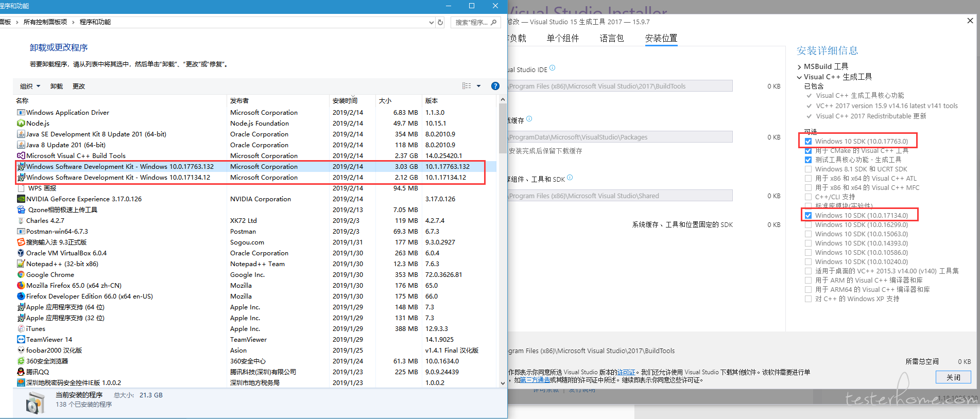
Task: Click the download cache path field
Action: (620, 137)
